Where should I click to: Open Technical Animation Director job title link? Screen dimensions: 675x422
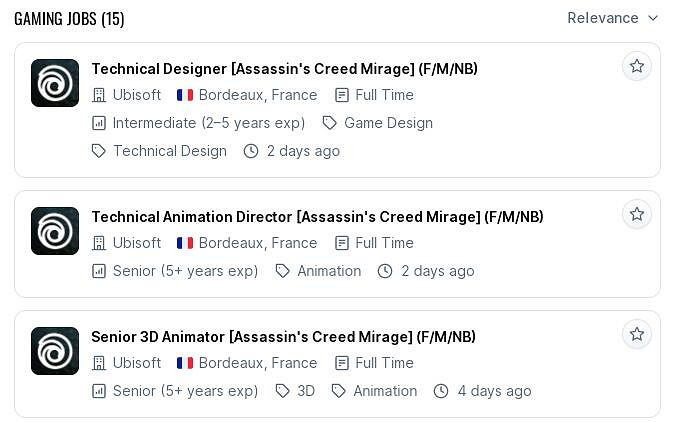pos(317,217)
